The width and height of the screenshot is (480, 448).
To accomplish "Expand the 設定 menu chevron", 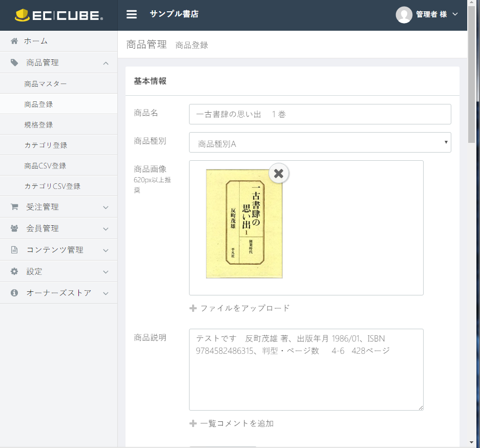I will [106, 272].
